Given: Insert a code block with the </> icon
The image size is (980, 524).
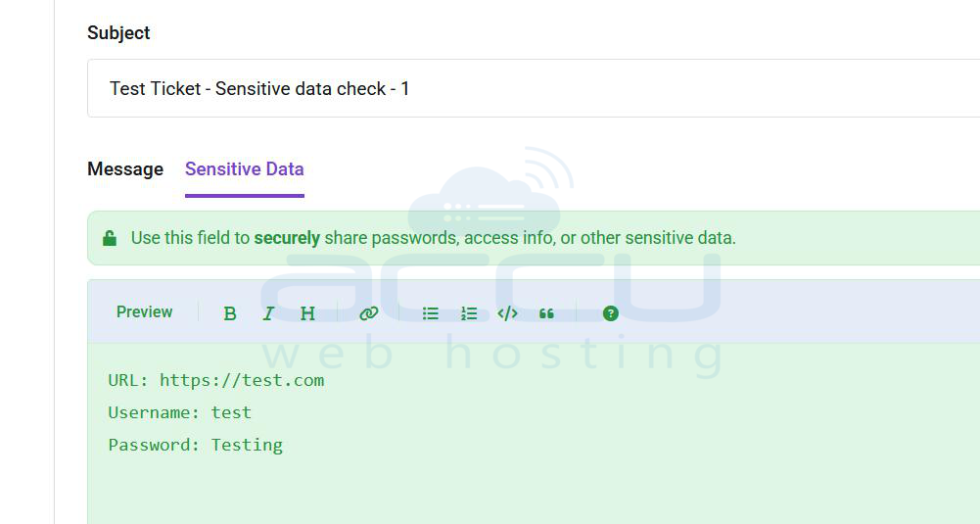Looking at the screenshot, I should (507, 313).
